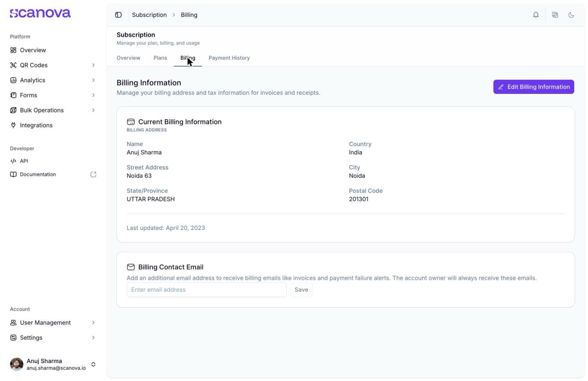The height and width of the screenshot is (381, 588).
Task: Expand the User Management submenu chevron
Action: (x=93, y=323)
